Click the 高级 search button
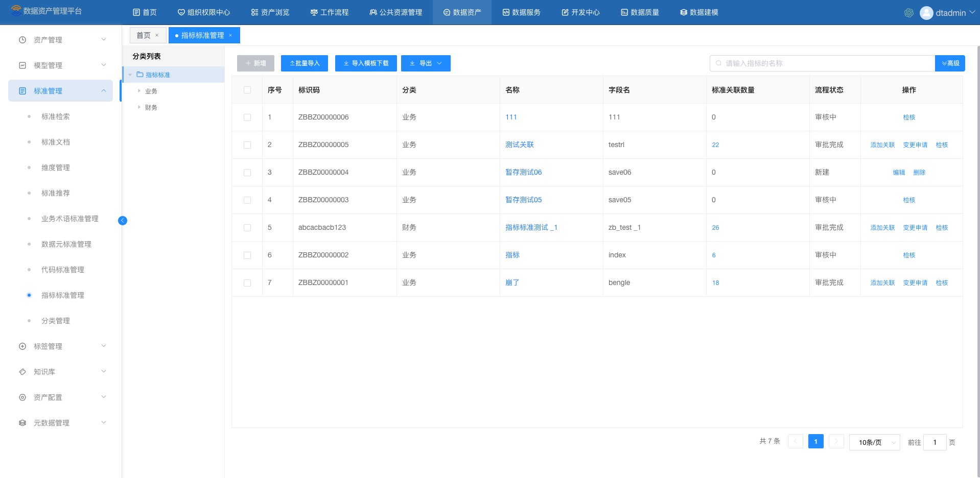Screen dimensions: 980x478 [950, 63]
